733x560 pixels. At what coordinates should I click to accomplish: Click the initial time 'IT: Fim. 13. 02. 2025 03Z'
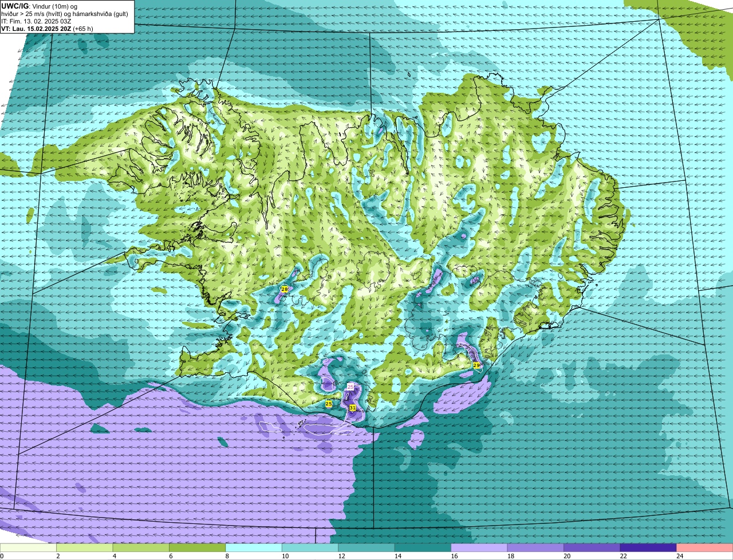(36, 21)
